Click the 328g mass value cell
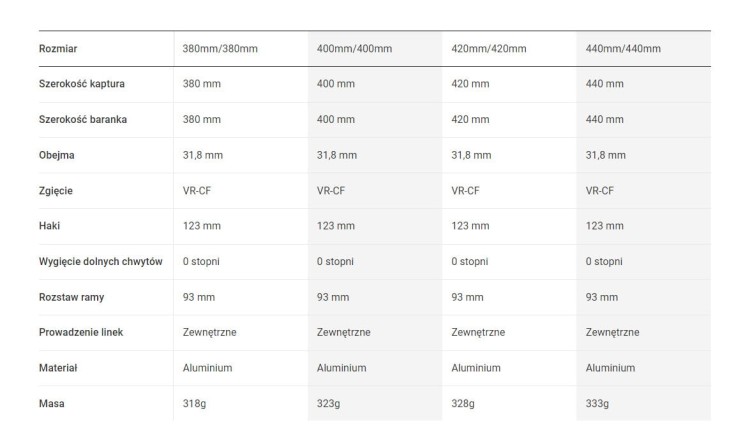 (463, 403)
